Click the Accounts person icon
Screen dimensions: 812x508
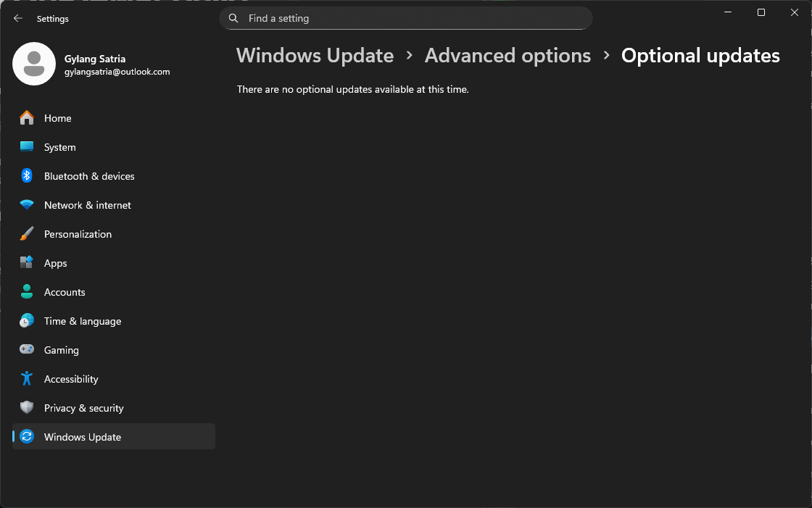(27, 292)
